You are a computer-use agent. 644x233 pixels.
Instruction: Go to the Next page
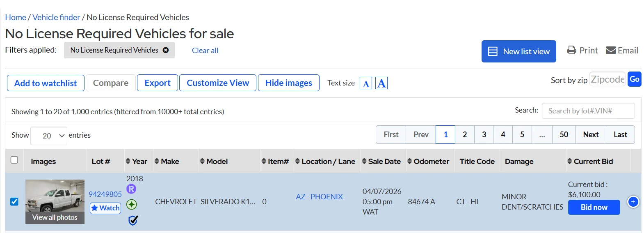591,134
